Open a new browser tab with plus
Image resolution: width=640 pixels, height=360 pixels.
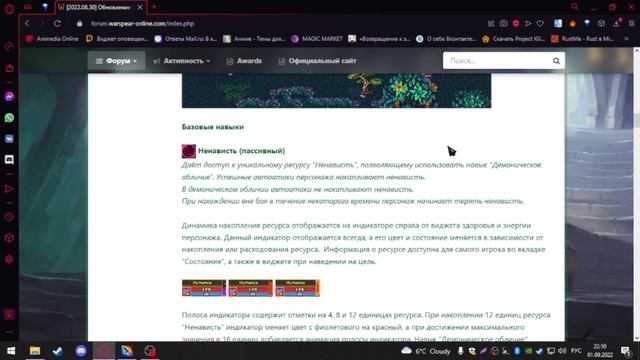tap(154, 7)
